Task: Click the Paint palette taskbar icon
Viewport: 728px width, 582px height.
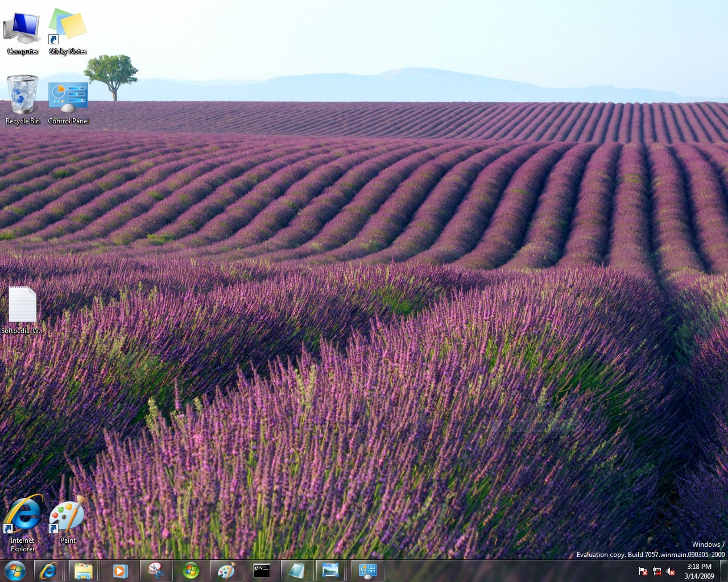Action: click(226, 571)
